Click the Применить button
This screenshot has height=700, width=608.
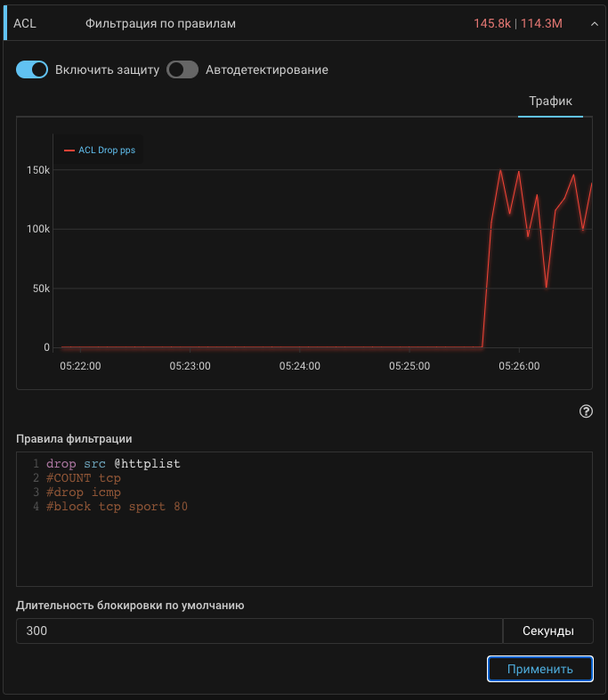[539, 669]
